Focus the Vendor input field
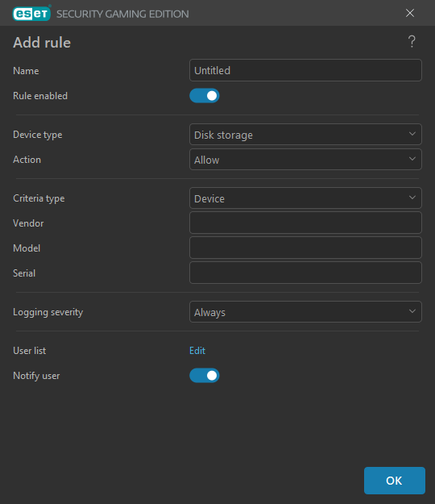The width and height of the screenshot is (435, 504). pos(305,223)
